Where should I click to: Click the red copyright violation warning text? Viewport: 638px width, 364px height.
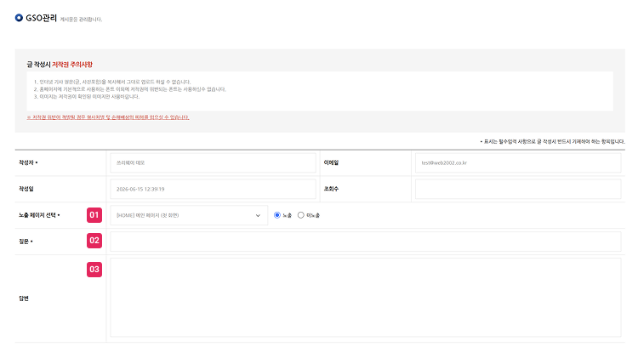[x=108, y=117]
